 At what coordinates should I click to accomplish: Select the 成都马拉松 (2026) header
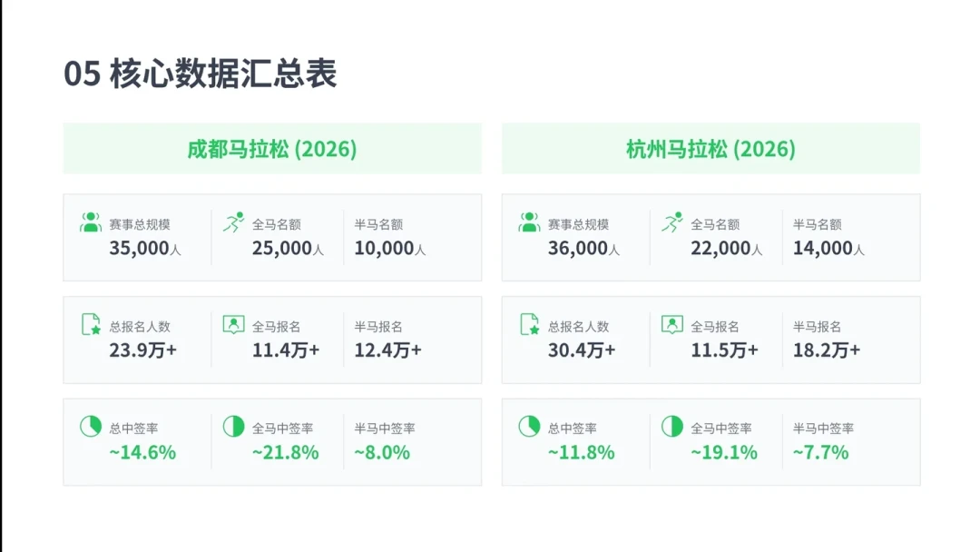coord(272,149)
